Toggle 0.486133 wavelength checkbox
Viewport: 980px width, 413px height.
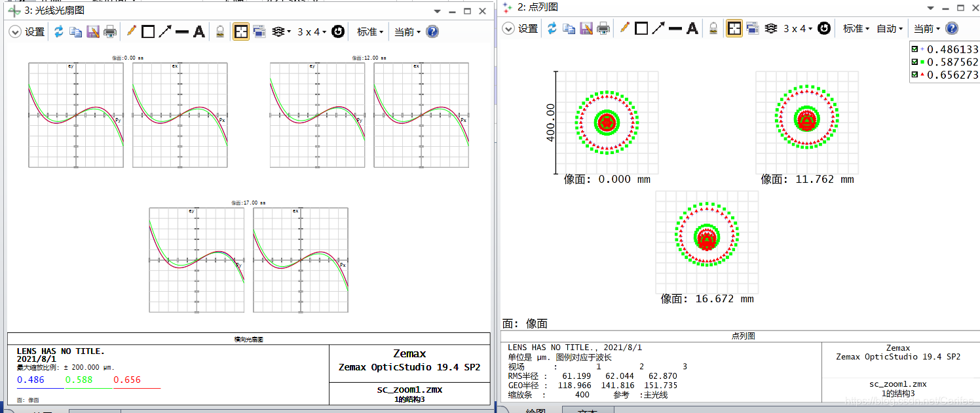coord(915,49)
